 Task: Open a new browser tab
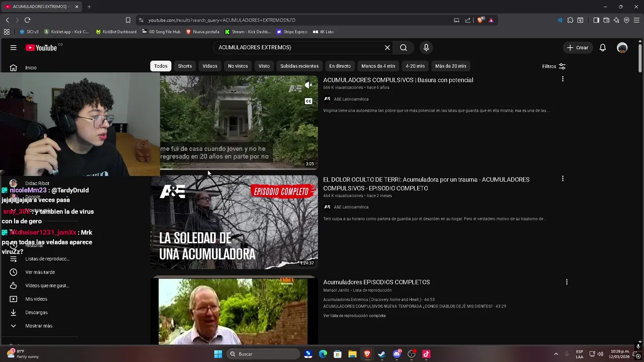89,7
